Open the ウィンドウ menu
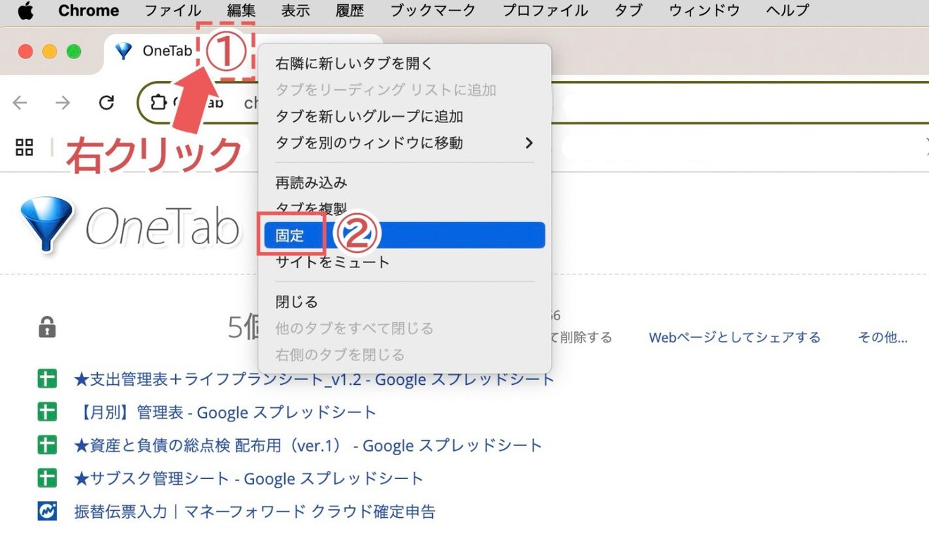 coord(704,11)
